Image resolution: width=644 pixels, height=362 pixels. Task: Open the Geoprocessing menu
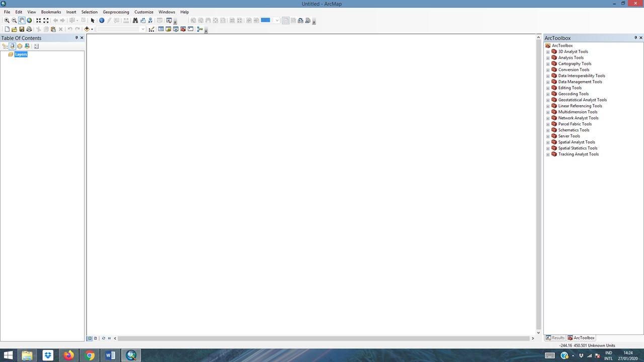click(116, 12)
